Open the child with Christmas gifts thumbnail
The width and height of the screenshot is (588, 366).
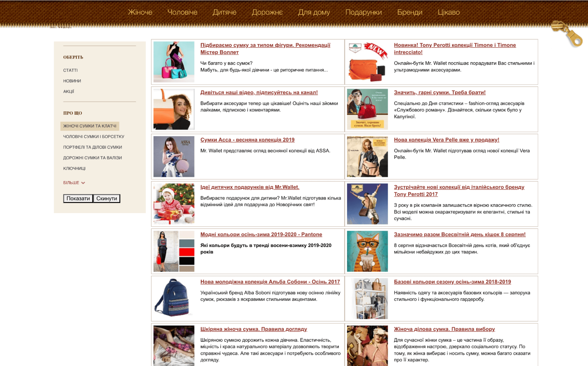[173, 204]
